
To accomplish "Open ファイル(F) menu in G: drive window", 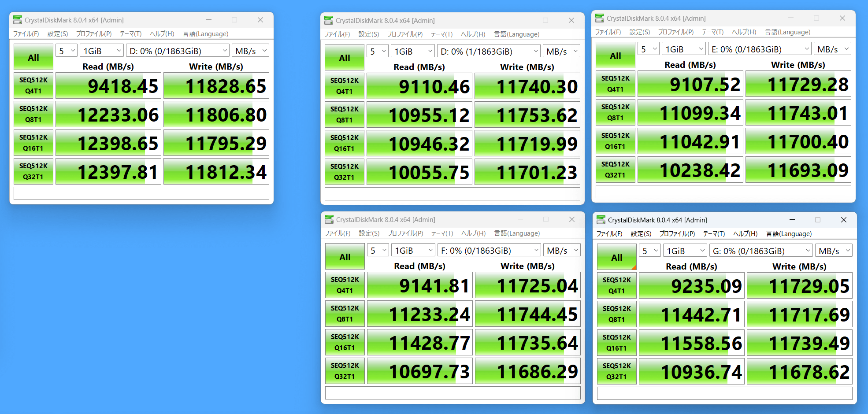I will pyautogui.click(x=609, y=233).
